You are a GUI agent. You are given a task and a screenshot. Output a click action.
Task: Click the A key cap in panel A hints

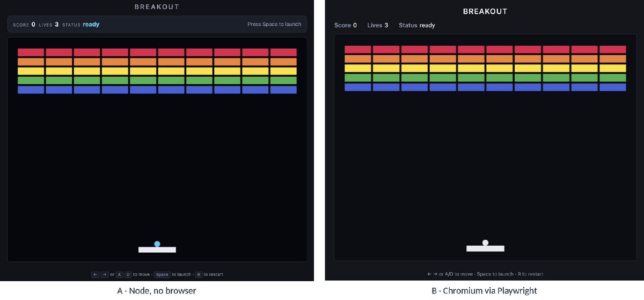pyautogui.click(x=120, y=274)
